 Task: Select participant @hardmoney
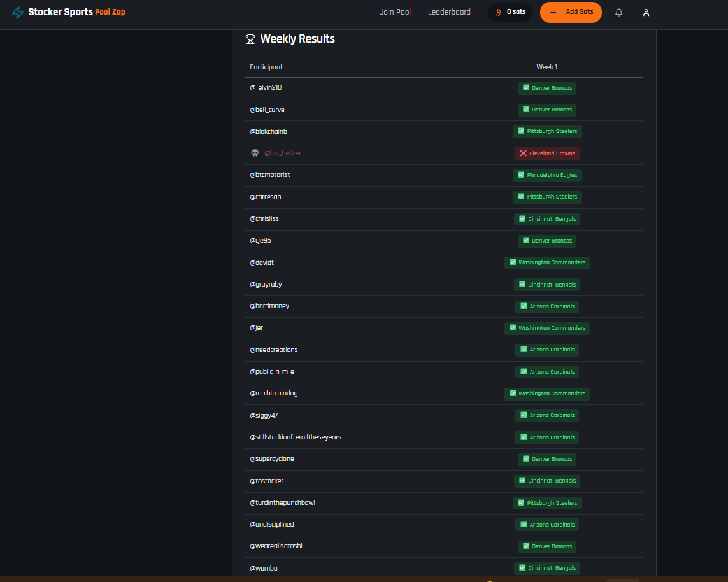[269, 306]
